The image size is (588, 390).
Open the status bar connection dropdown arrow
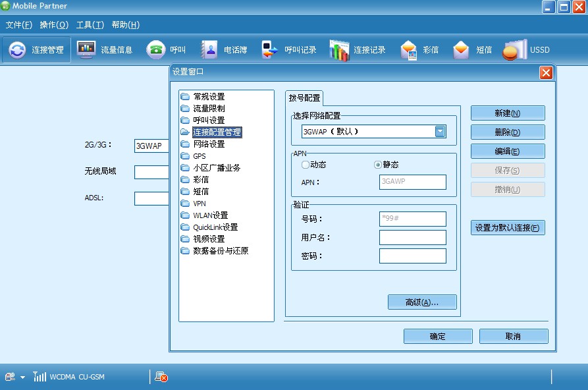(x=22, y=377)
